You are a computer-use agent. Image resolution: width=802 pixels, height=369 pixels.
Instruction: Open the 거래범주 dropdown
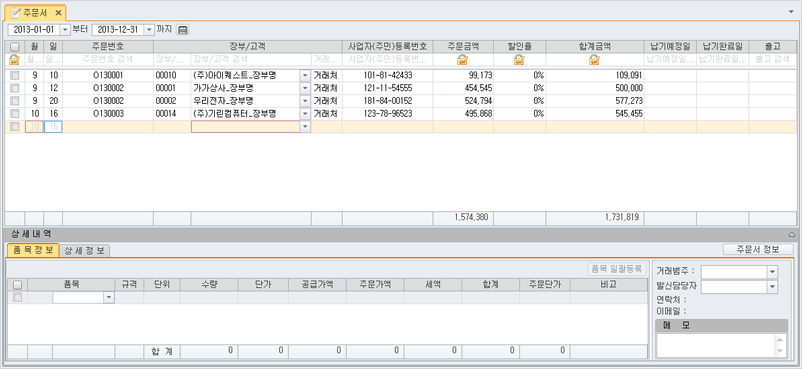click(772, 272)
